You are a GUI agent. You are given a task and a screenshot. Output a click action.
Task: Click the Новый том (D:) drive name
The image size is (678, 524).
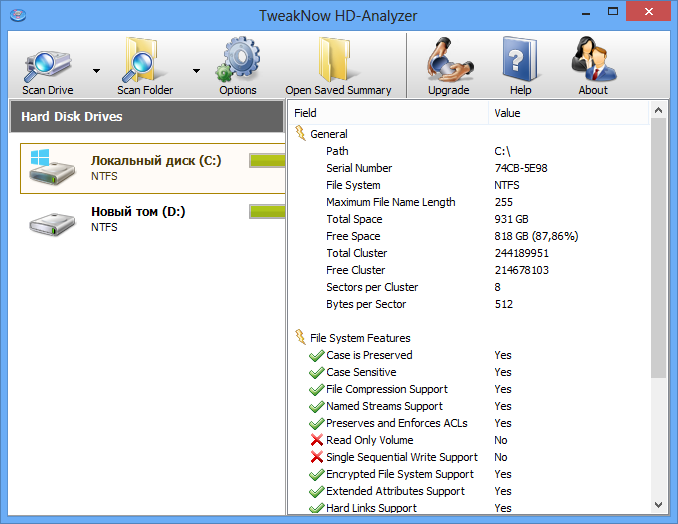138,211
